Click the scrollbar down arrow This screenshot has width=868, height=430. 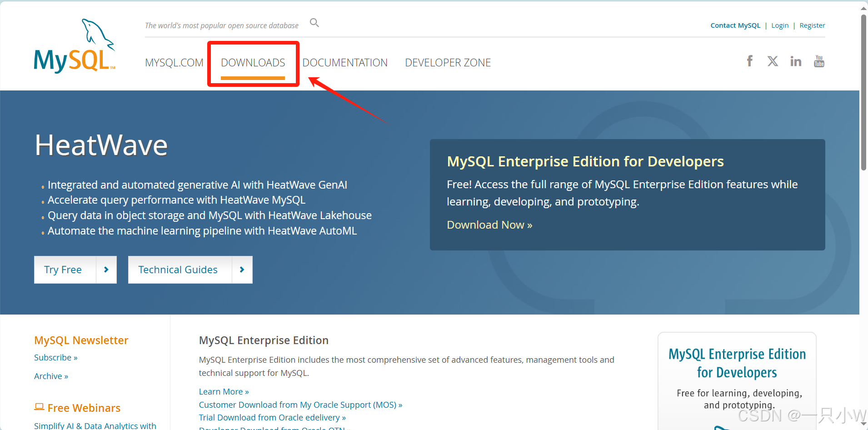(x=863, y=424)
